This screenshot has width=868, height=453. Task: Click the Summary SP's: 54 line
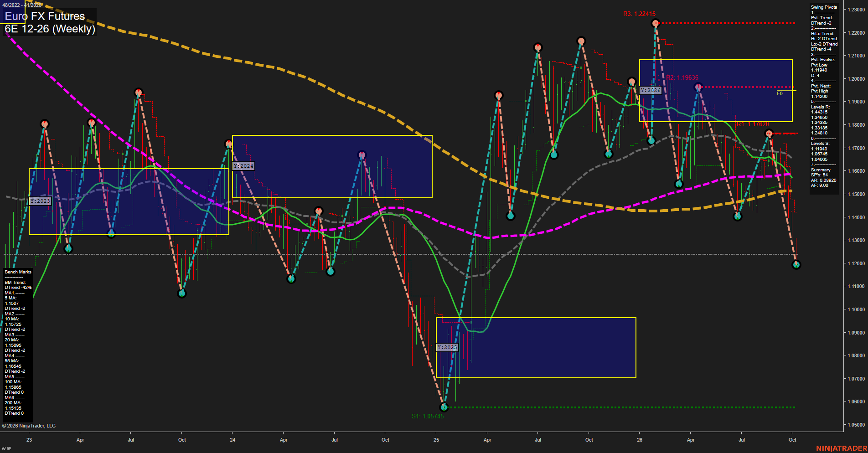pyautogui.click(x=819, y=175)
